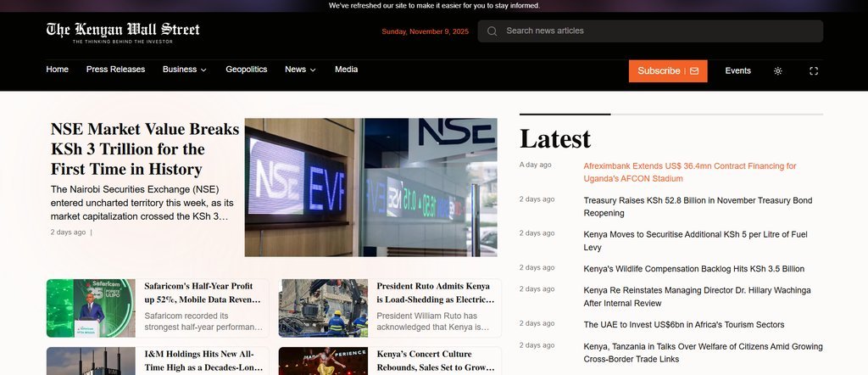Open UAE to Invest US$6bn article
868x375 pixels.
coord(684,325)
